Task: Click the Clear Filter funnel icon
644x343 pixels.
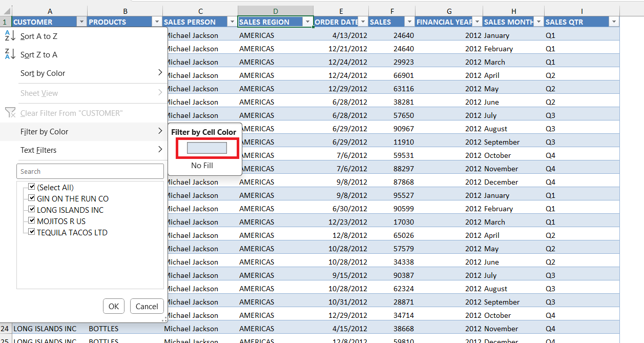Action: [10, 113]
